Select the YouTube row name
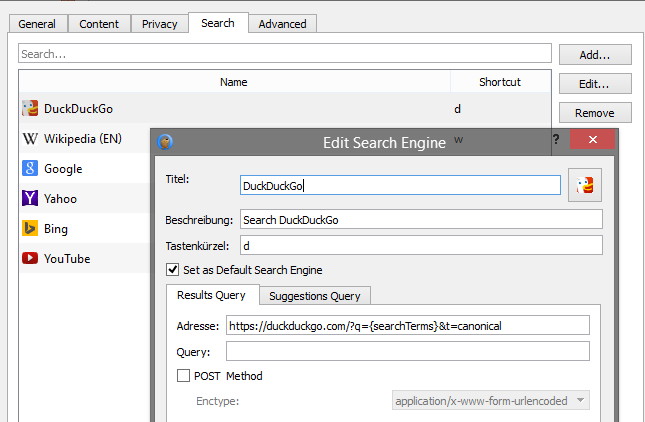Screen dimensions: 645x422 point(67,259)
